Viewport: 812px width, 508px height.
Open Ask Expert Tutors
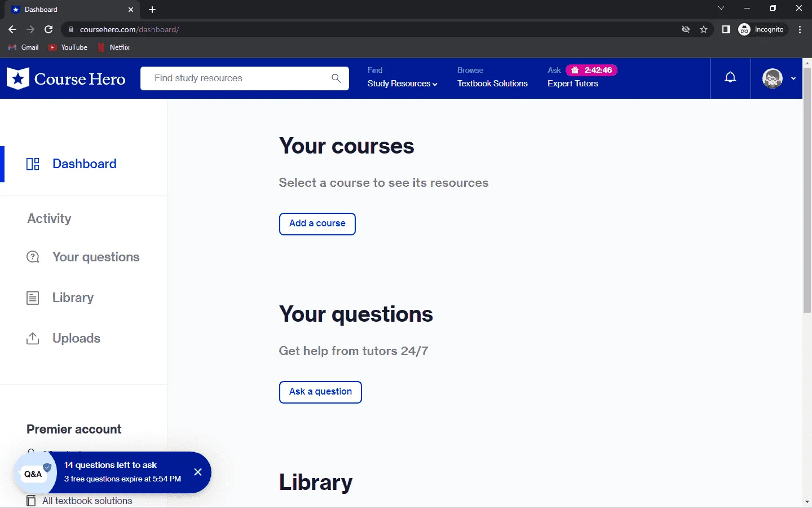click(x=572, y=84)
